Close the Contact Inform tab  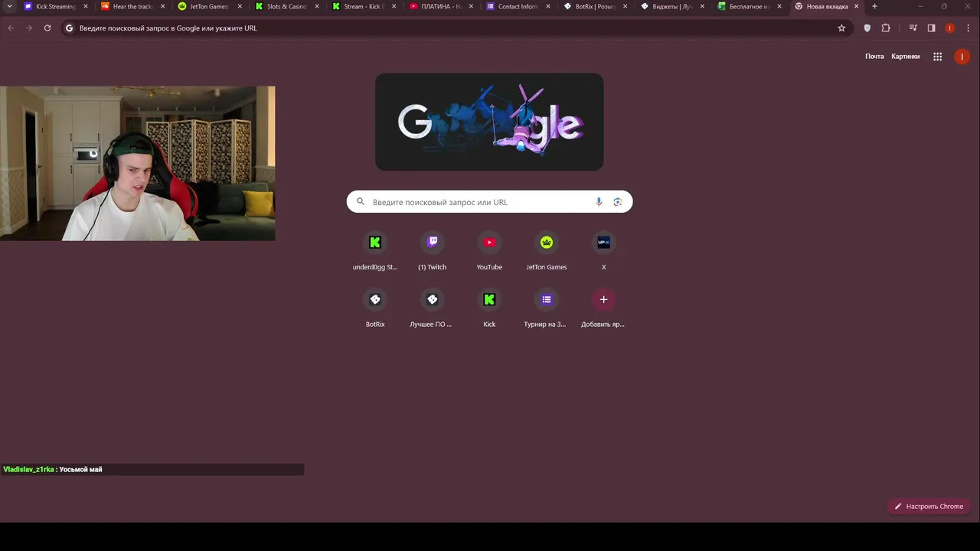click(x=548, y=6)
